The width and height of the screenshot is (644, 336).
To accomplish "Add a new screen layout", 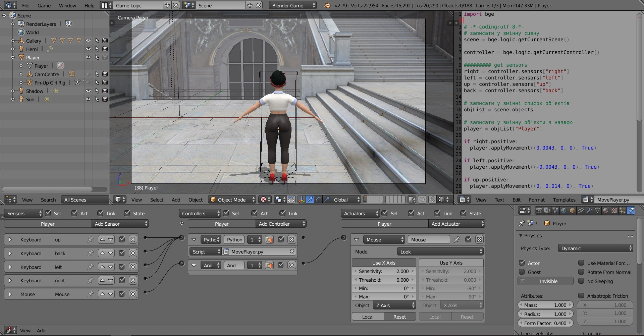I will [x=167, y=5].
